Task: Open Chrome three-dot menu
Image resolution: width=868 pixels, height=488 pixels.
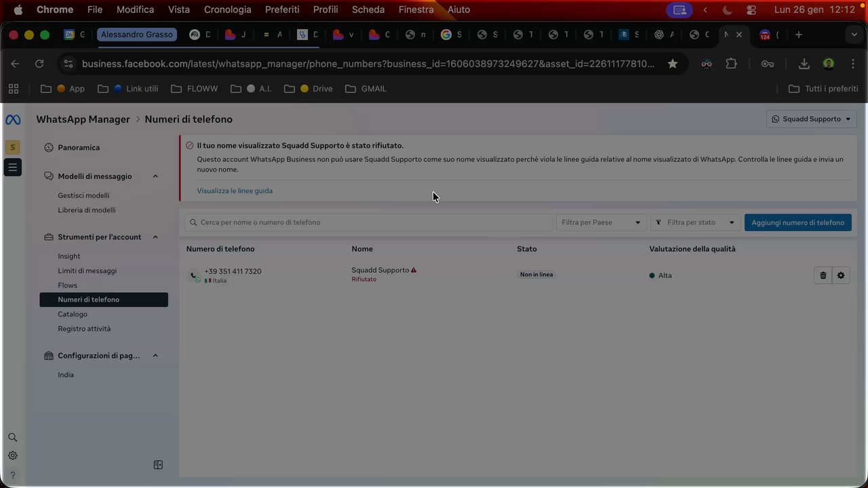Action: [853, 64]
